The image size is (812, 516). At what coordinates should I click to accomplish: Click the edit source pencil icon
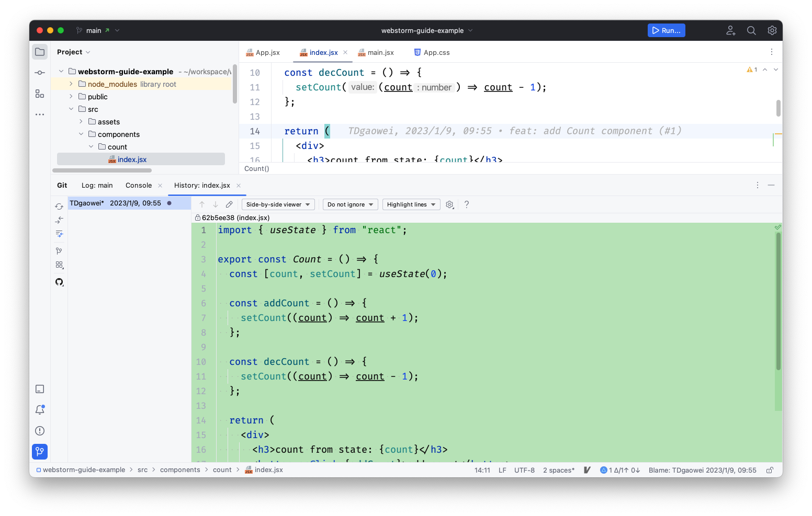click(229, 204)
